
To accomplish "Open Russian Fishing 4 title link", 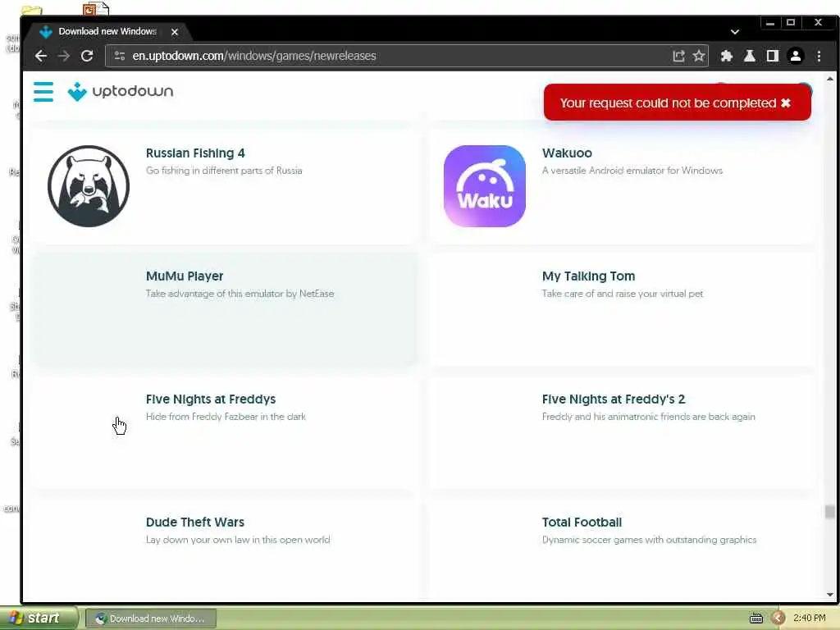I will click(x=195, y=153).
